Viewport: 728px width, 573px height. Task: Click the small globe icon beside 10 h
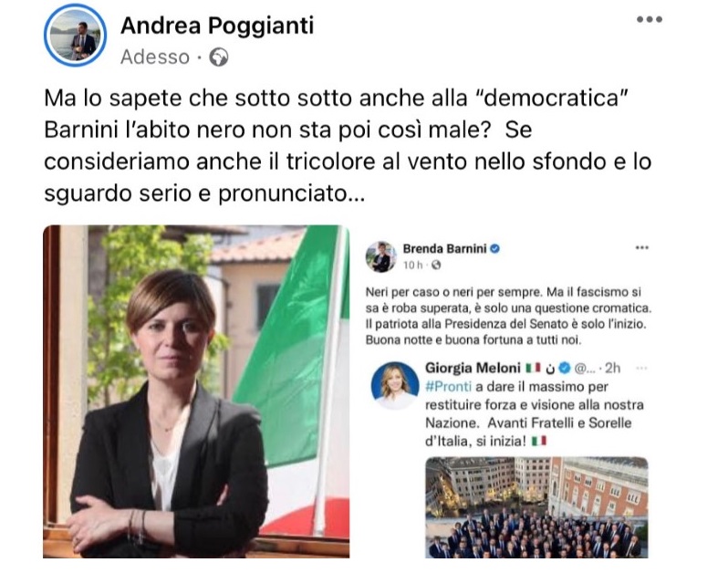(x=436, y=266)
